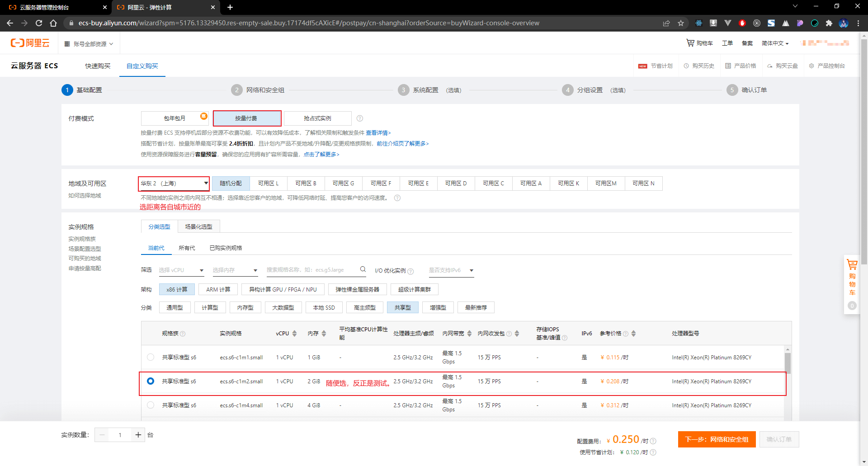Viewport: 868px width, 466px height.
Task: Select availability zone B
Action: point(306,184)
